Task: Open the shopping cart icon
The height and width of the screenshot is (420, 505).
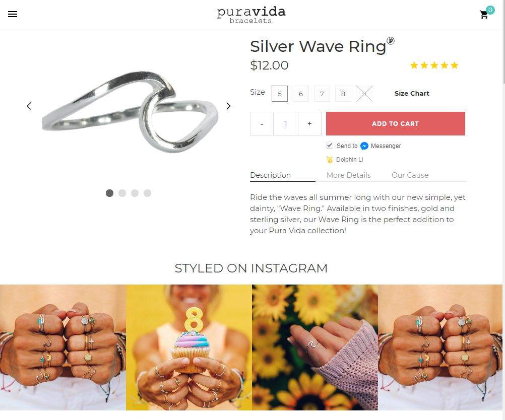Action: point(484,15)
